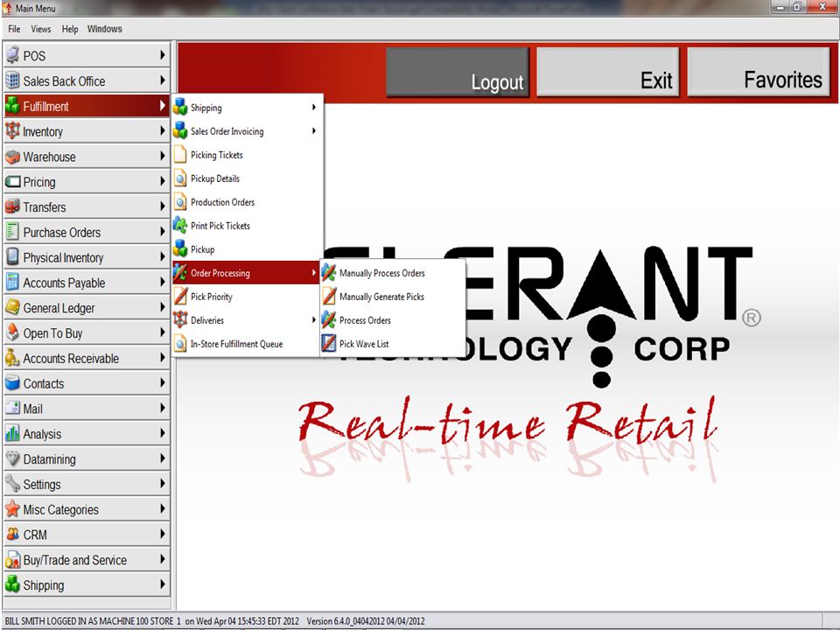Click the Mail icon
Screen dimensions: 840x630
point(12,408)
